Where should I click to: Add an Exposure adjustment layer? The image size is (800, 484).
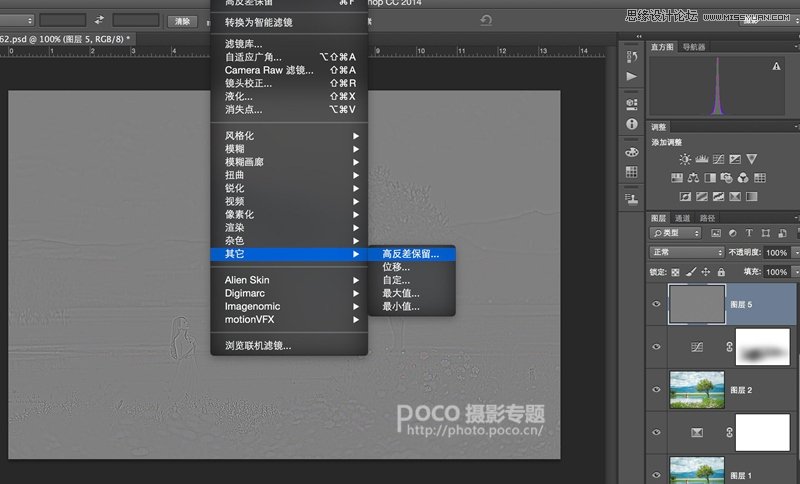(x=735, y=159)
